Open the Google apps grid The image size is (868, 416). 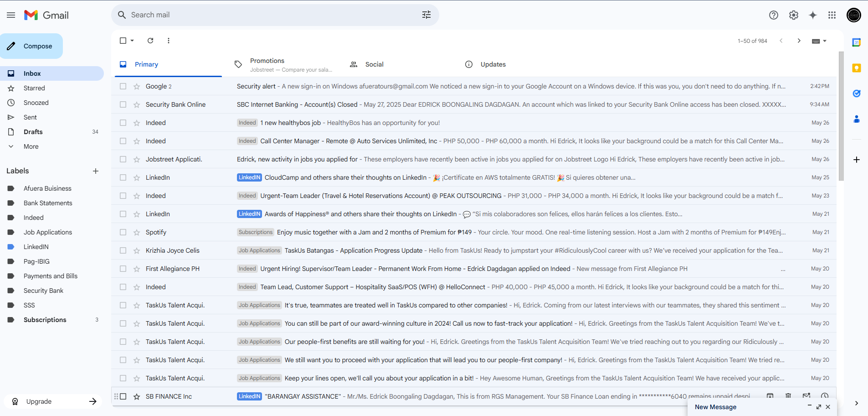tap(832, 15)
